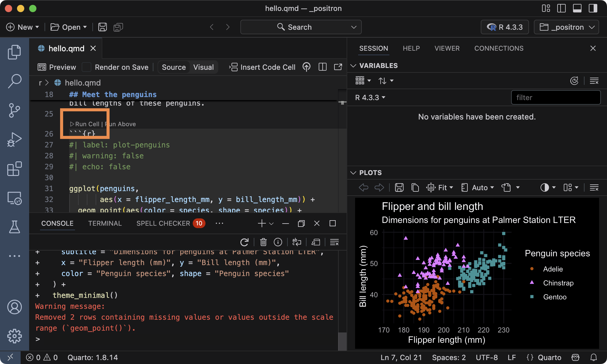Maximize the console panel size
The height and width of the screenshot is (364, 607).
point(333,223)
